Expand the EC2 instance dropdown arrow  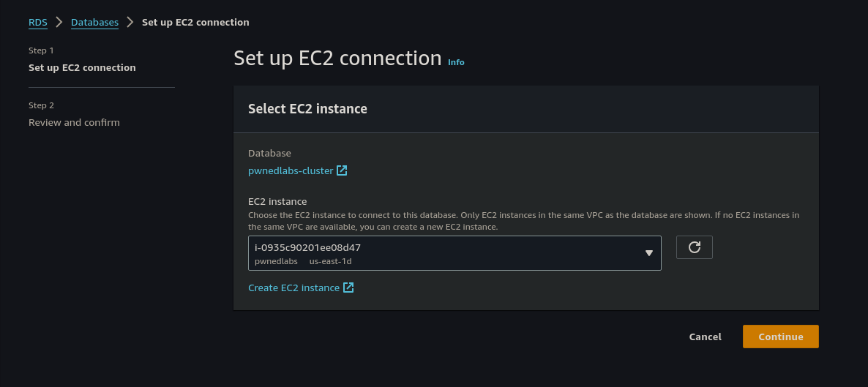[x=648, y=253]
